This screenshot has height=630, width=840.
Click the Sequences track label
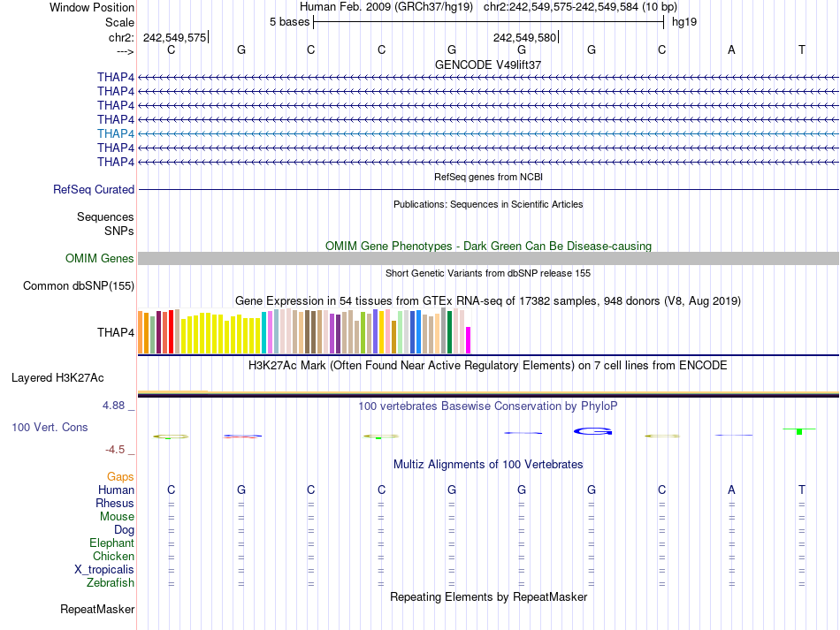click(105, 216)
